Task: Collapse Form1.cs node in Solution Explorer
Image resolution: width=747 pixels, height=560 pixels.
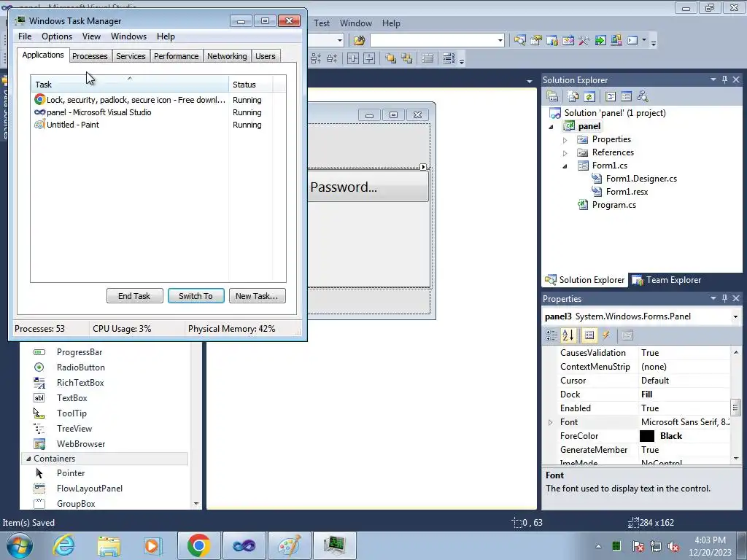Action: tap(565, 166)
